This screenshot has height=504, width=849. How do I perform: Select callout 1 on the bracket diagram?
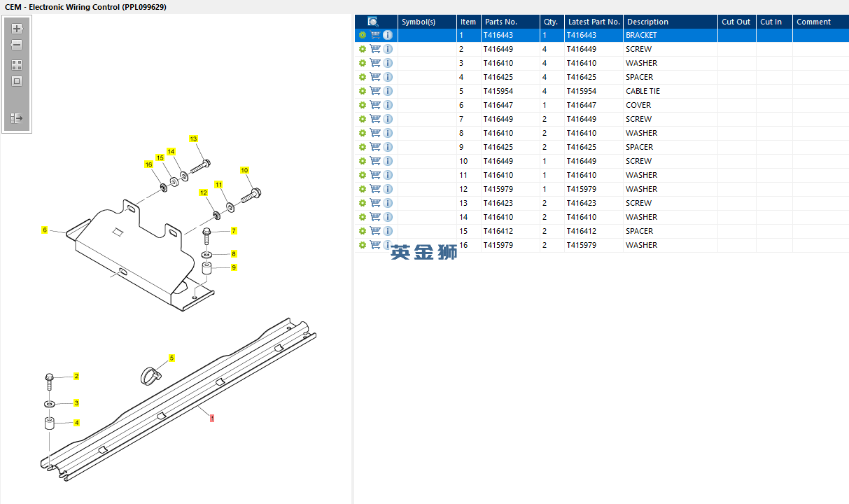tap(212, 418)
